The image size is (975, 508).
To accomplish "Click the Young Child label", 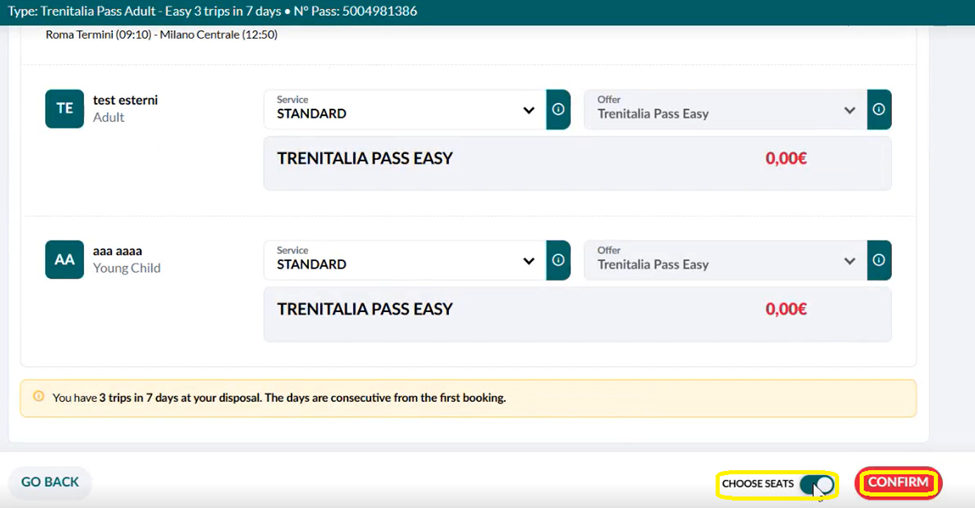I will (x=127, y=268).
